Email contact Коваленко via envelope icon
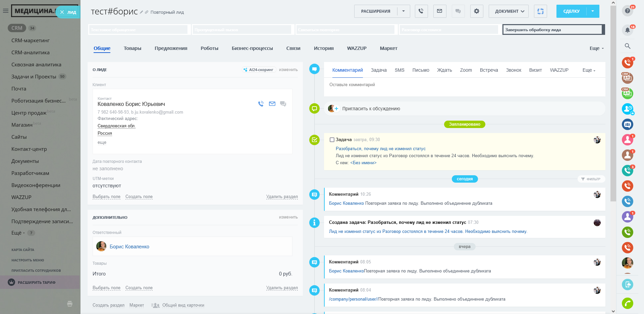 pyautogui.click(x=272, y=104)
